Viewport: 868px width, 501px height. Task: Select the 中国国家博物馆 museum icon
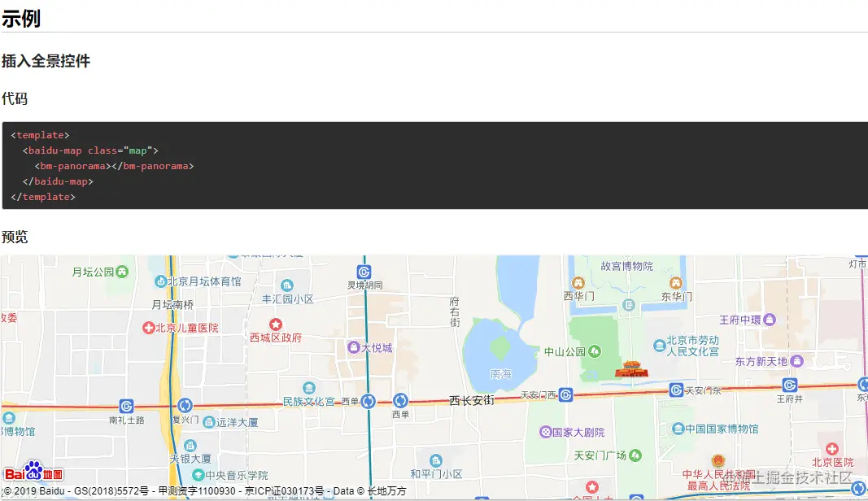tap(678, 429)
